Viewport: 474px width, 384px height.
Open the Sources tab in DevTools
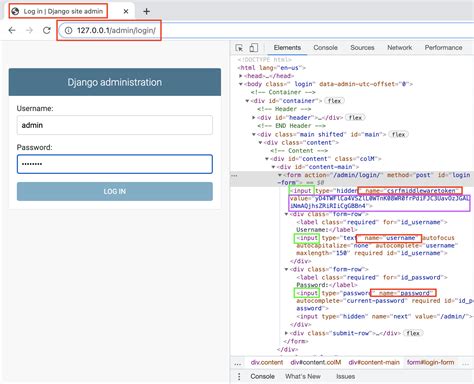pyautogui.click(x=362, y=48)
